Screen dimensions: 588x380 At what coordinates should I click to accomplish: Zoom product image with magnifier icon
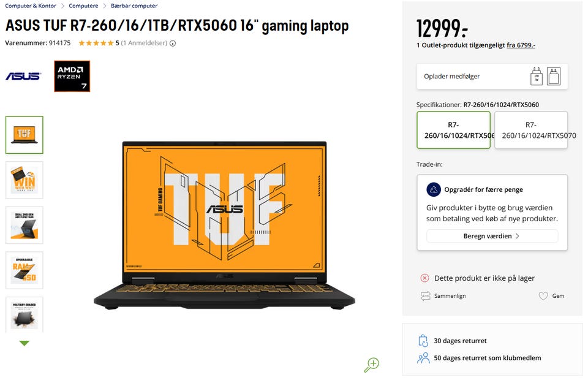click(x=372, y=365)
